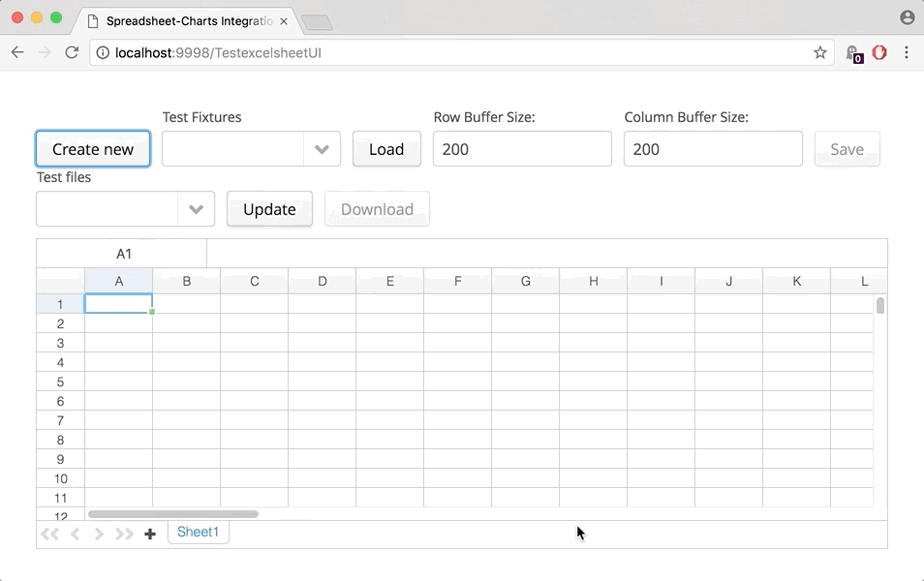Image resolution: width=924 pixels, height=581 pixels.
Task: Select row 1 header
Action: point(60,303)
